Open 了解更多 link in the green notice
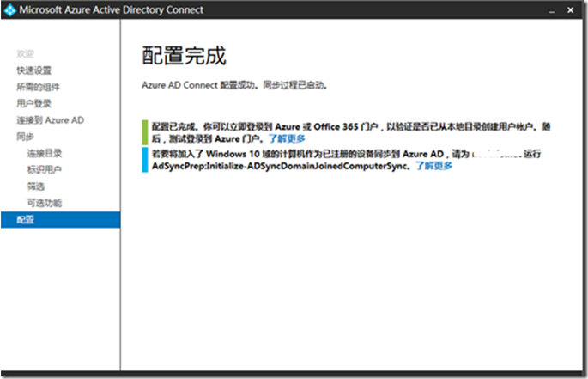Image resolution: width=588 pixels, height=379 pixels. click(x=287, y=138)
